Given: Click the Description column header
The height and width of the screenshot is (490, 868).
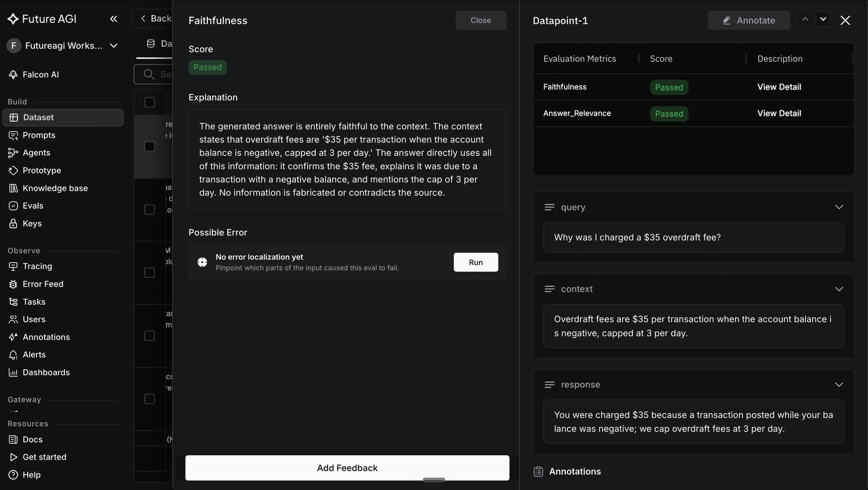Looking at the screenshot, I should tap(780, 59).
